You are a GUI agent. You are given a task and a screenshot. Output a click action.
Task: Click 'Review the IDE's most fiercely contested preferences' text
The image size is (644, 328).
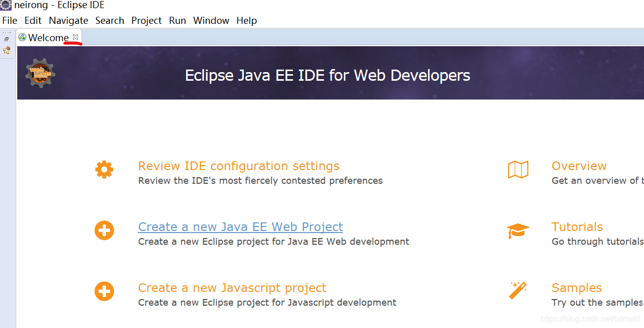pyautogui.click(x=260, y=181)
